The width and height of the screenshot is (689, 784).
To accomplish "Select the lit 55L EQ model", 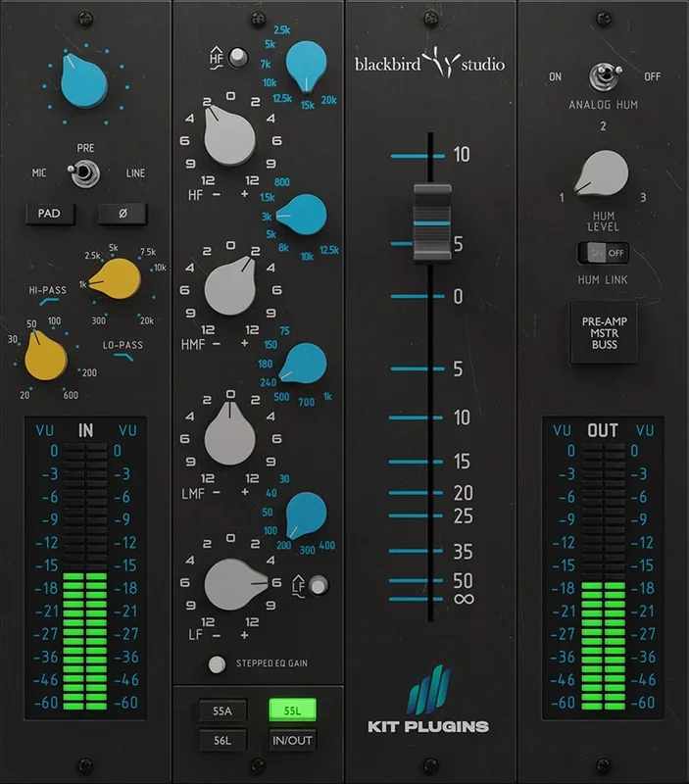I will (292, 710).
